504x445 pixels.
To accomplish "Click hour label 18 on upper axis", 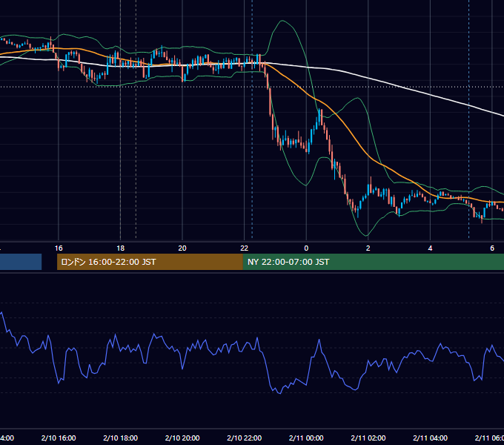I will [121, 248].
